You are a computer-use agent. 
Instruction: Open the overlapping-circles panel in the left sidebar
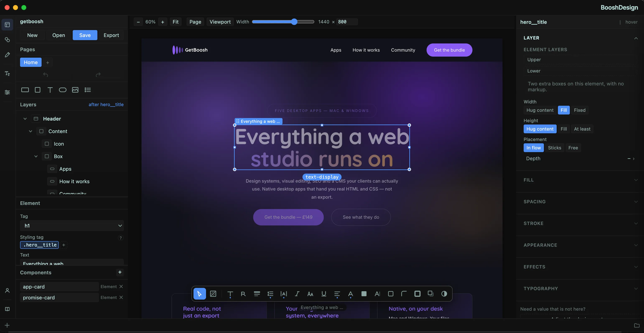tap(7, 40)
